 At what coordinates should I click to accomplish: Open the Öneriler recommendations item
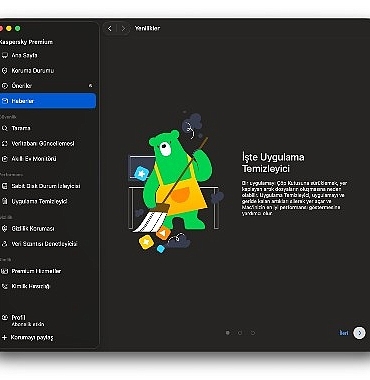pyautogui.click(x=48, y=86)
